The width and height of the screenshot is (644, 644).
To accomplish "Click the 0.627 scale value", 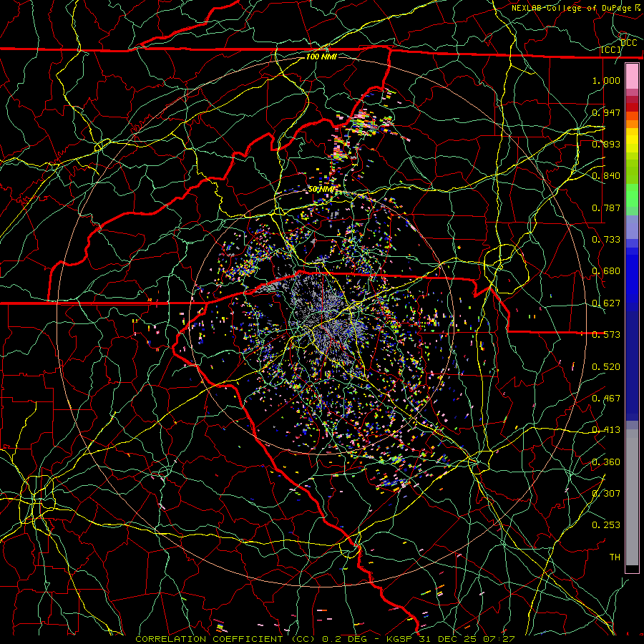I will [606, 303].
